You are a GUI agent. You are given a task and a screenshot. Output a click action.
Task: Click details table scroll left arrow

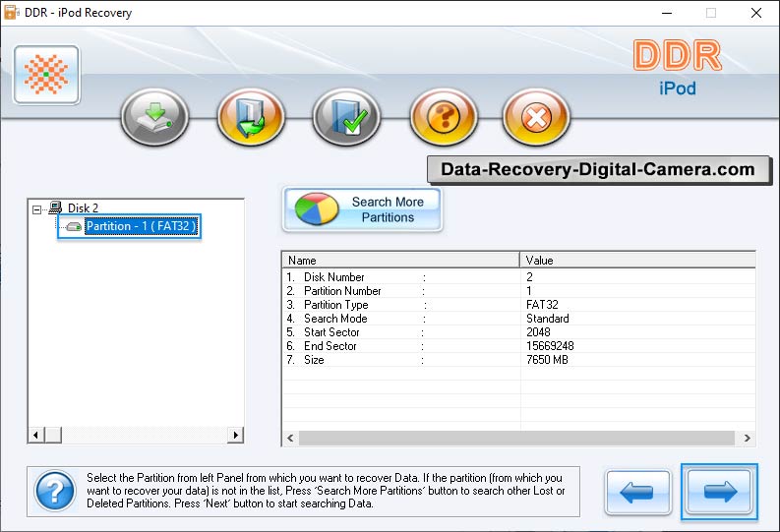(290, 438)
